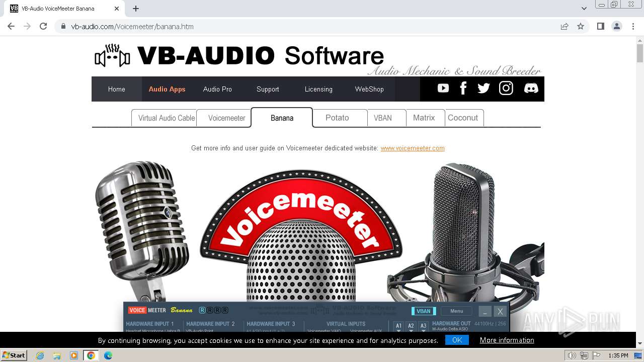Open the tab search dropdown arrow
The image size is (644, 362).
584,9
